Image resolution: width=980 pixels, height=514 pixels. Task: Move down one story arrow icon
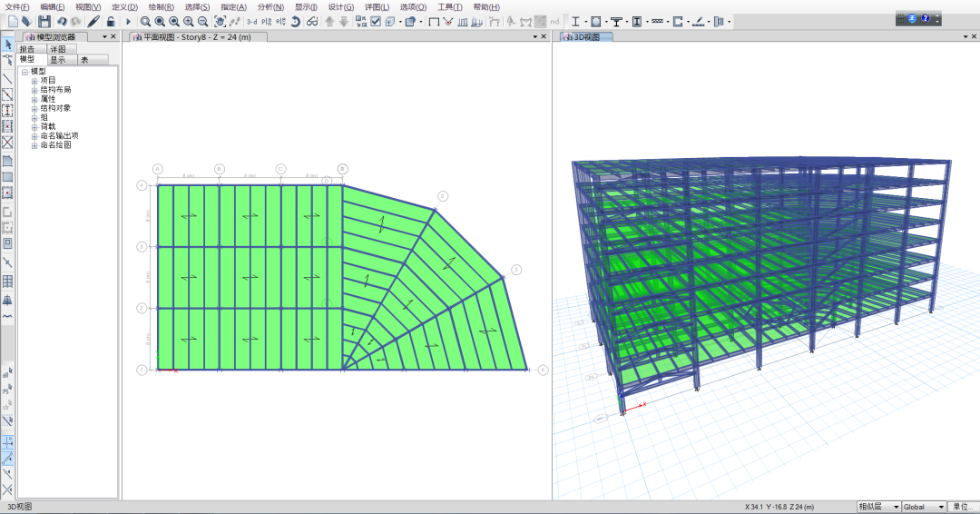pyautogui.click(x=344, y=21)
